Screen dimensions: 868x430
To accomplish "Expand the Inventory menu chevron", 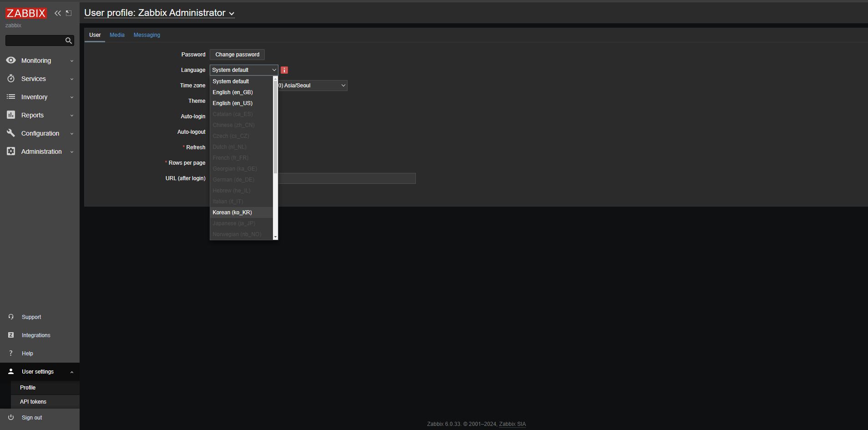I will pyautogui.click(x=72, y=97).
